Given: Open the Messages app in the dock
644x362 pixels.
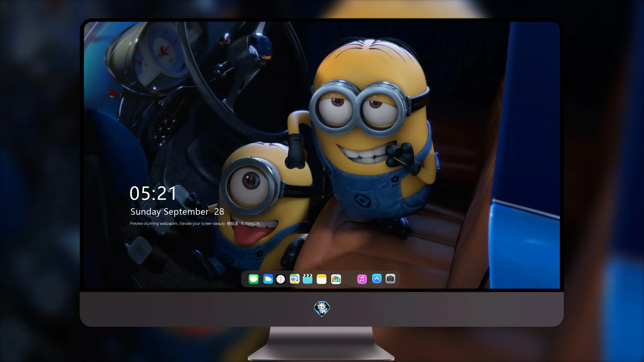Looking at the screenshot, I should [x=254, y=279].
